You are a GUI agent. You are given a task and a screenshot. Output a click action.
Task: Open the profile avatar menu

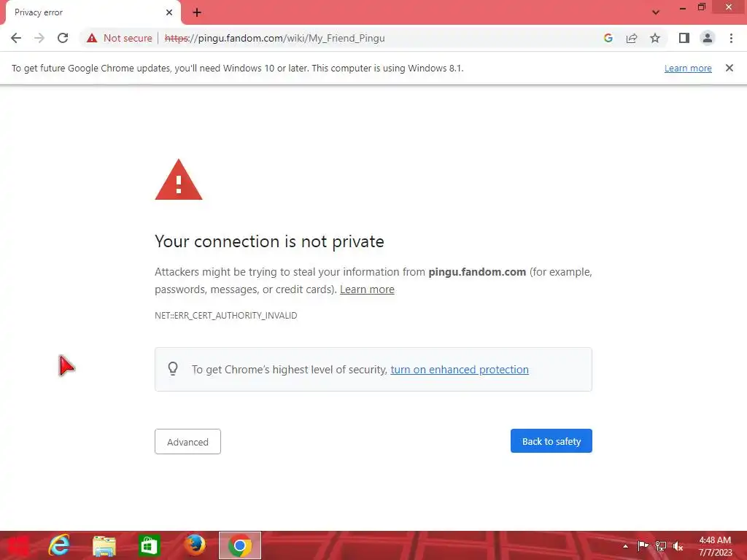point(708,38)
